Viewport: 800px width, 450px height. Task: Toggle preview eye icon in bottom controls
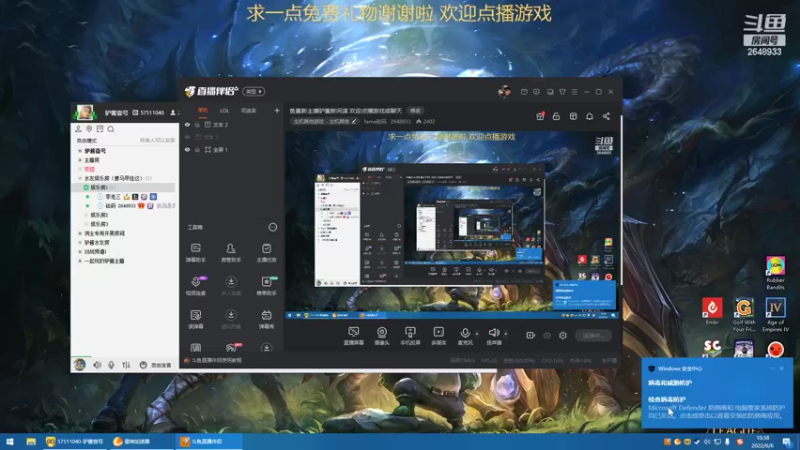[547, 335]
